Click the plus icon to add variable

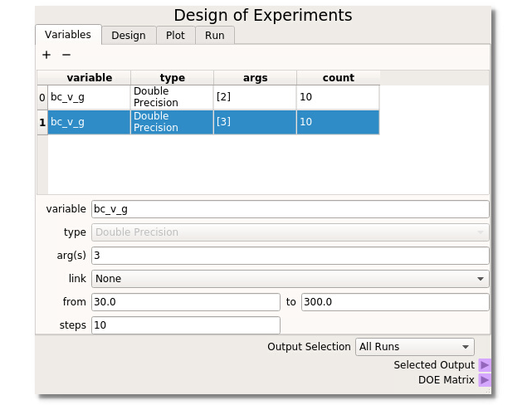(x=46, y=55)
